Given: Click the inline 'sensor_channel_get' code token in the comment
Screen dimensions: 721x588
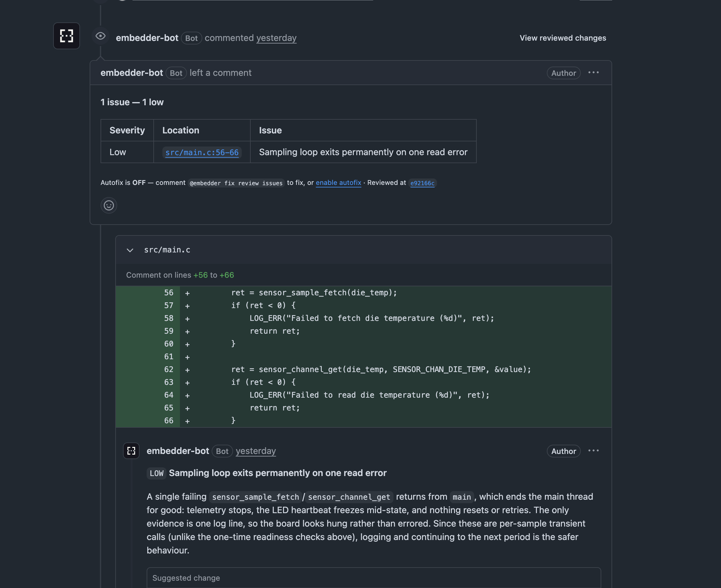Looking at the screenshot, I should (x=349, y=497).
